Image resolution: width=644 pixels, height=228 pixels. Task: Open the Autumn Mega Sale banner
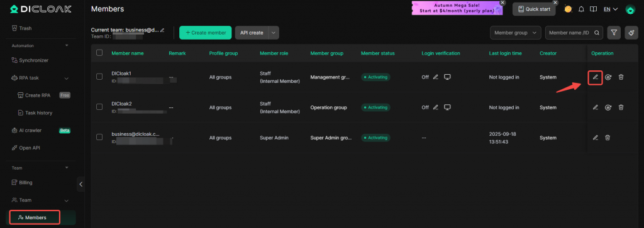point(457,8)
